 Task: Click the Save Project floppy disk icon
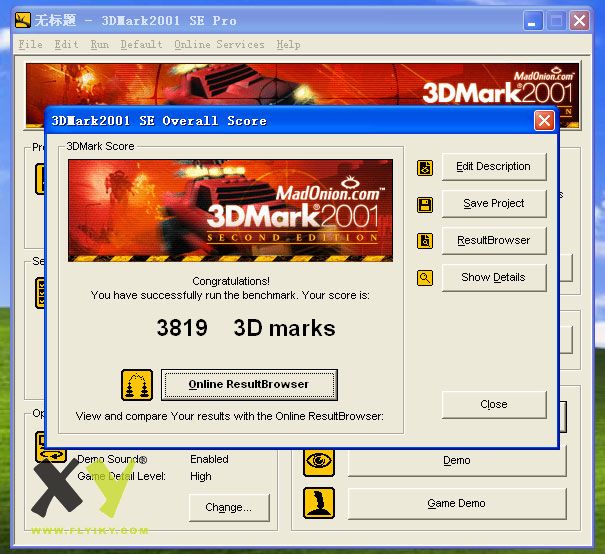[x=425, y=204]
